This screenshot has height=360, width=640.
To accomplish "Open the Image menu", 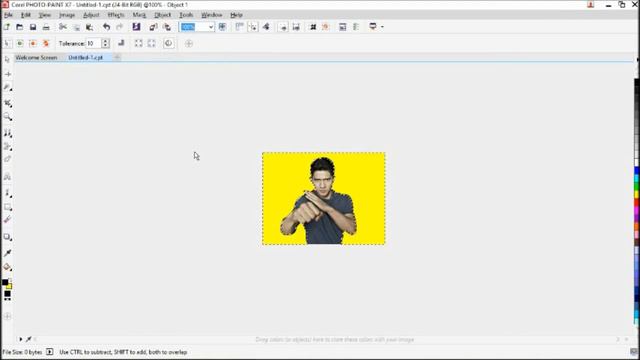I will pos(67,15).
